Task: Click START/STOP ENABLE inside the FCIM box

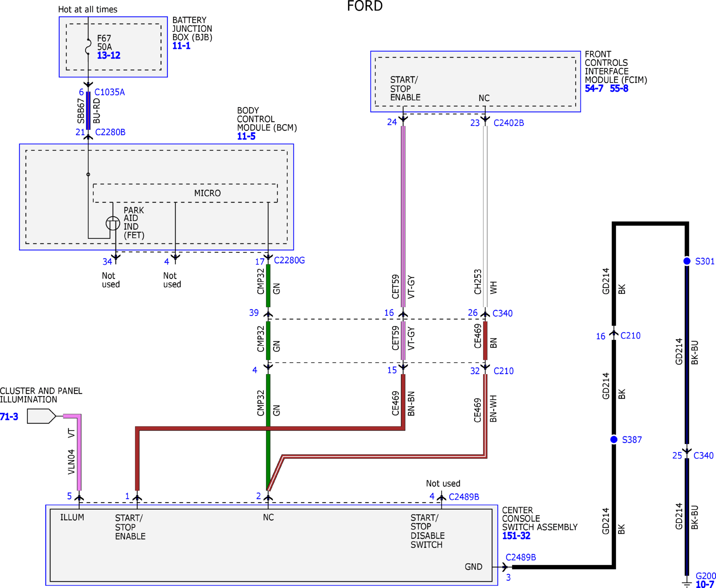Action: click(x=405, y=88)
